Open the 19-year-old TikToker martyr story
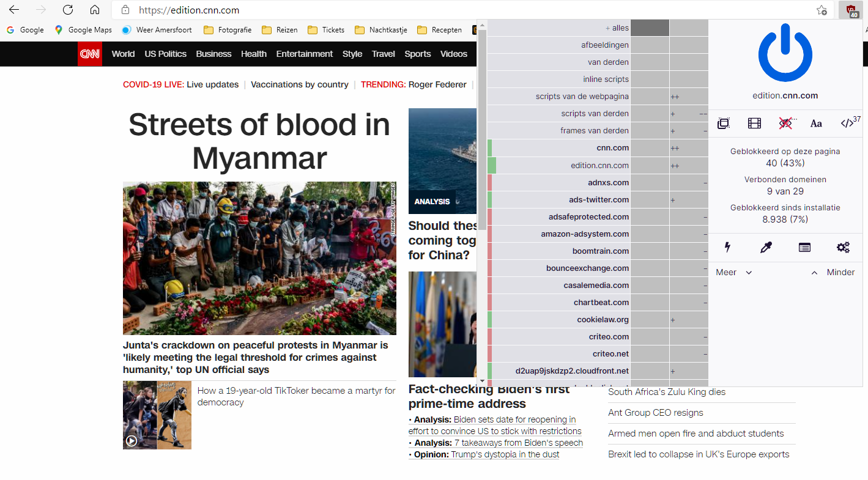 point(296,396)
